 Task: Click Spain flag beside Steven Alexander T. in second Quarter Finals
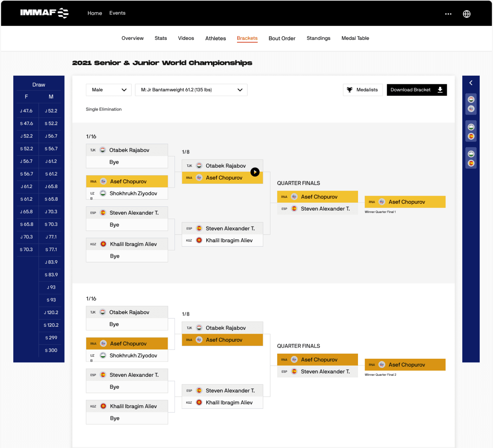(x=294, y=372)
